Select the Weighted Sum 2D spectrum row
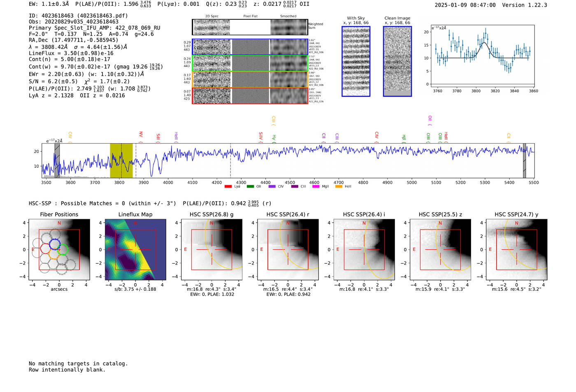The width and height of the screenshot is (576, 392). tap(250, 27)
